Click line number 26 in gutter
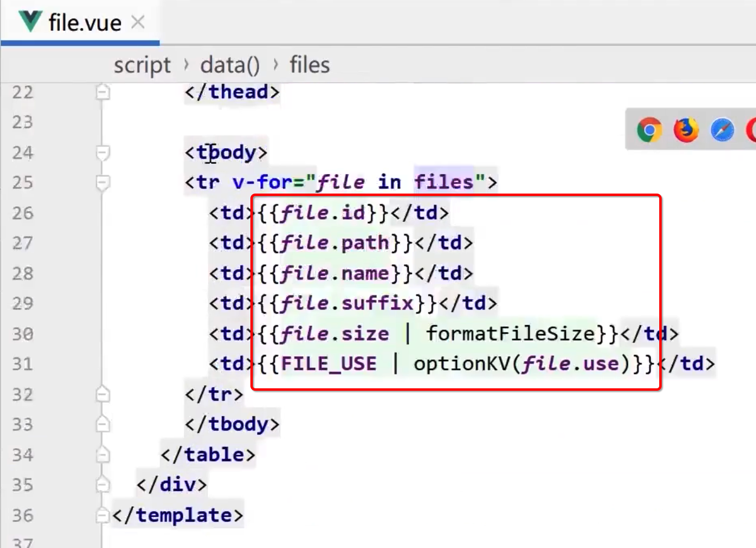756x548 pixels. click(x=23, y=213)
